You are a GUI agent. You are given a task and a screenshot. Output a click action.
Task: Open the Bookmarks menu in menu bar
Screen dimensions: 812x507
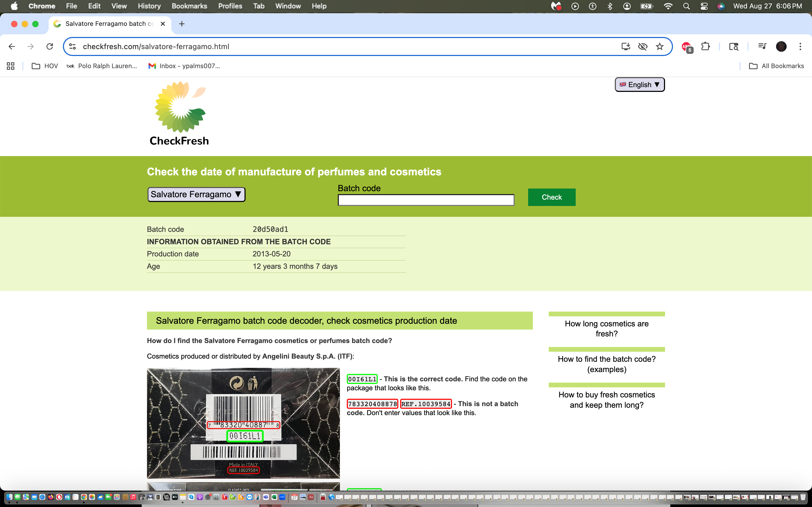(189, 6)
